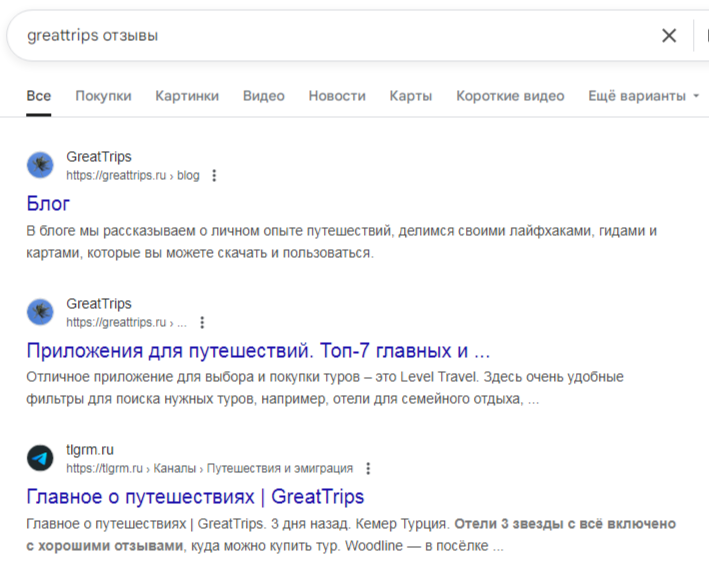
Task: Click GreatTrips favicon beside the Блог result
Action: 40,165
